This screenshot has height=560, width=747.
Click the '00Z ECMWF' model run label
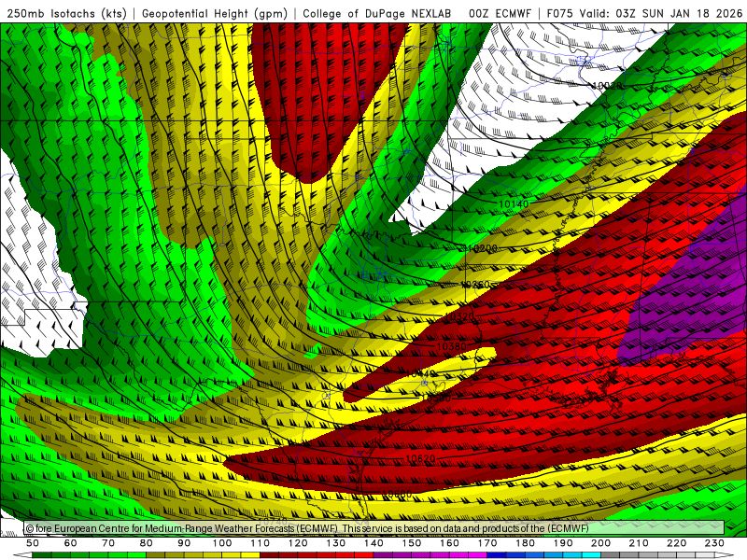(500, 13)
